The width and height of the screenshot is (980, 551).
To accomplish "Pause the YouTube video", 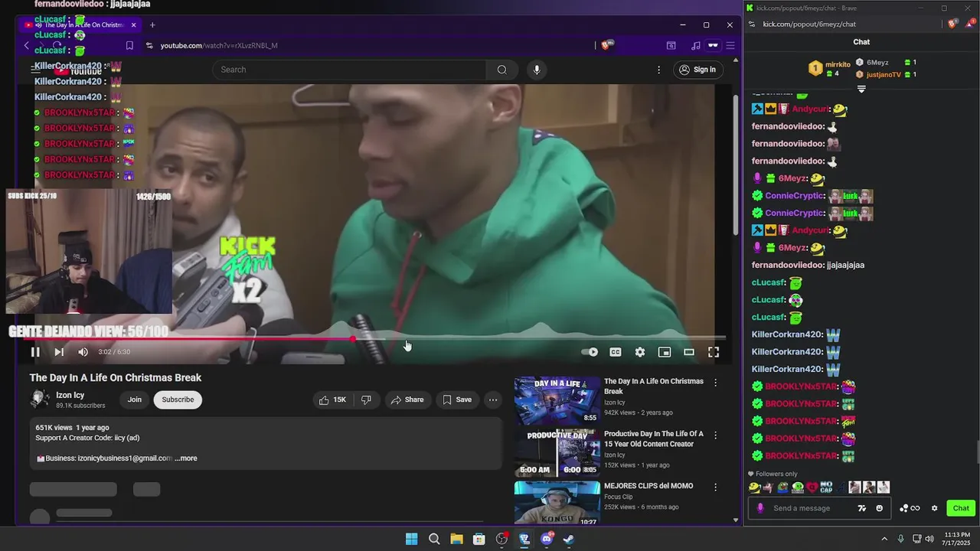I will (35, 352).
